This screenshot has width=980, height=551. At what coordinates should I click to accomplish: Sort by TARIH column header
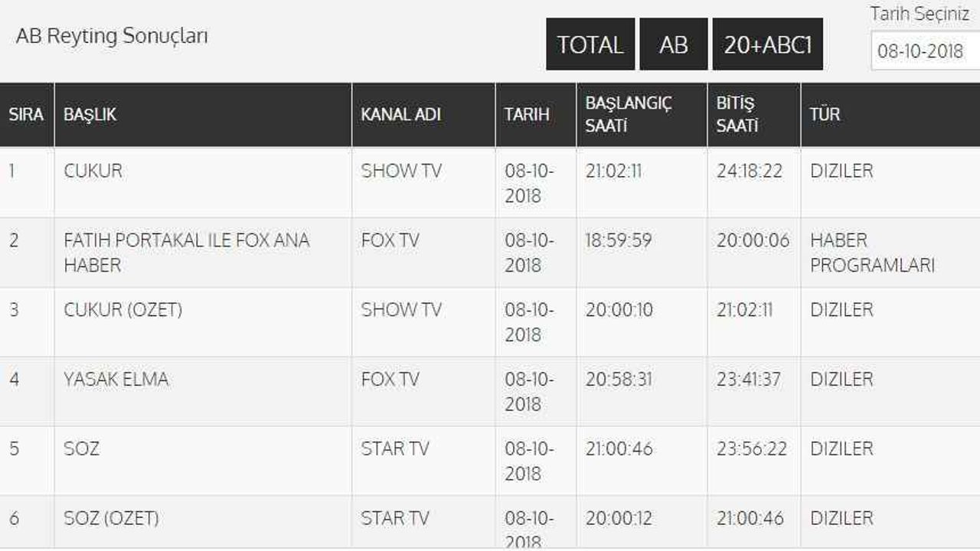coord(527,115)
